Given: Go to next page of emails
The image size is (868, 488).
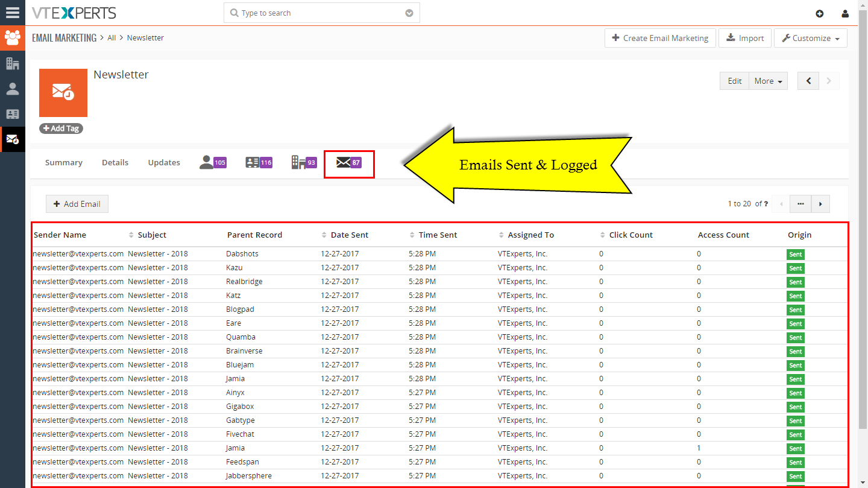Looking at the screenshot, I should coord(820,204).
